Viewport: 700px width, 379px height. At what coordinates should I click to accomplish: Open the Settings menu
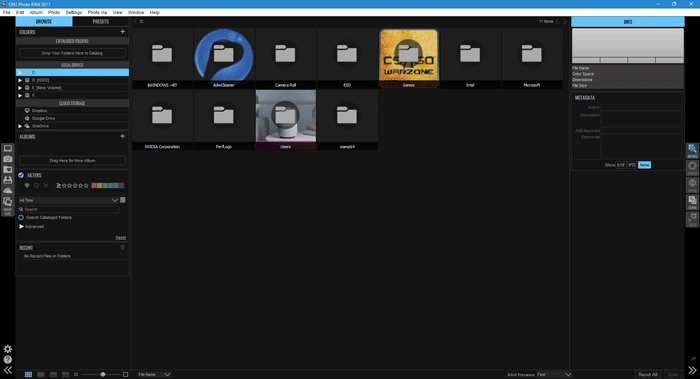click(74, 12)
